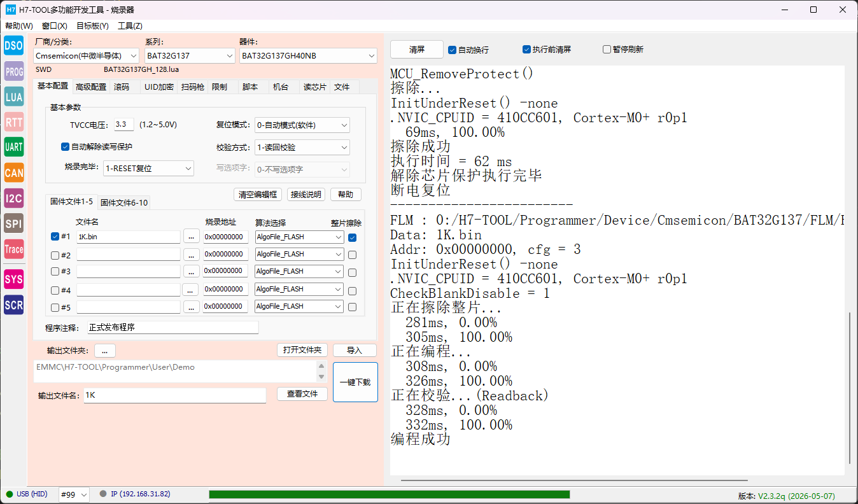Open 窗口(X) menu
Viewport: 858px width, 504px height.
55,26
